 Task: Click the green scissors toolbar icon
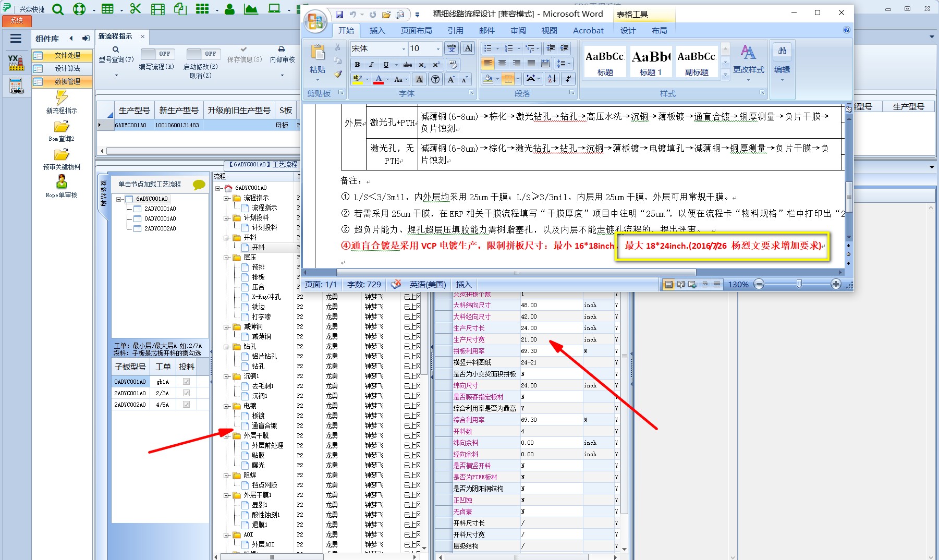[136, 9]
